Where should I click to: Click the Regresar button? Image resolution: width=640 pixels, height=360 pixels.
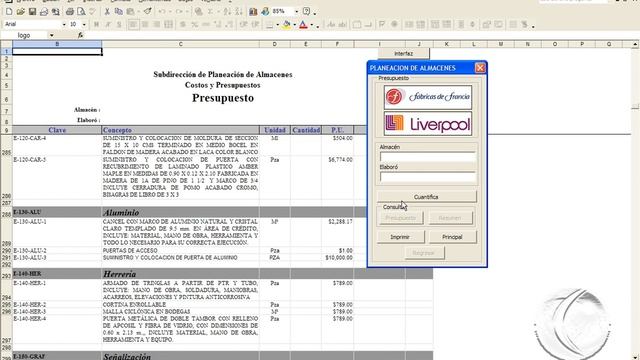point(424,253)
